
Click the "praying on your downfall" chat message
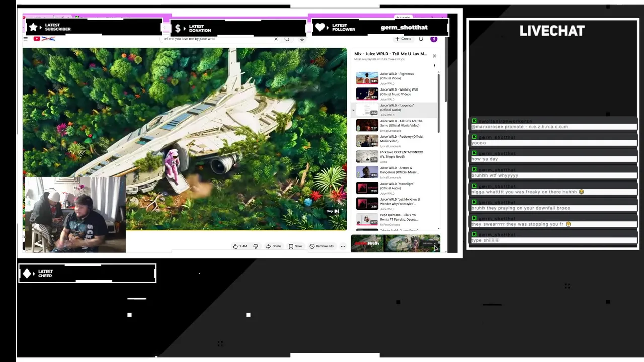click(521, 208)
